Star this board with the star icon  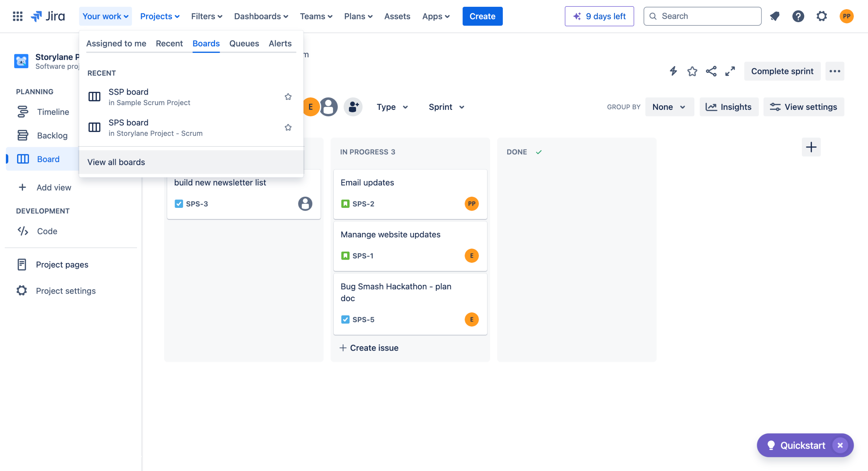tap(692, 71)
